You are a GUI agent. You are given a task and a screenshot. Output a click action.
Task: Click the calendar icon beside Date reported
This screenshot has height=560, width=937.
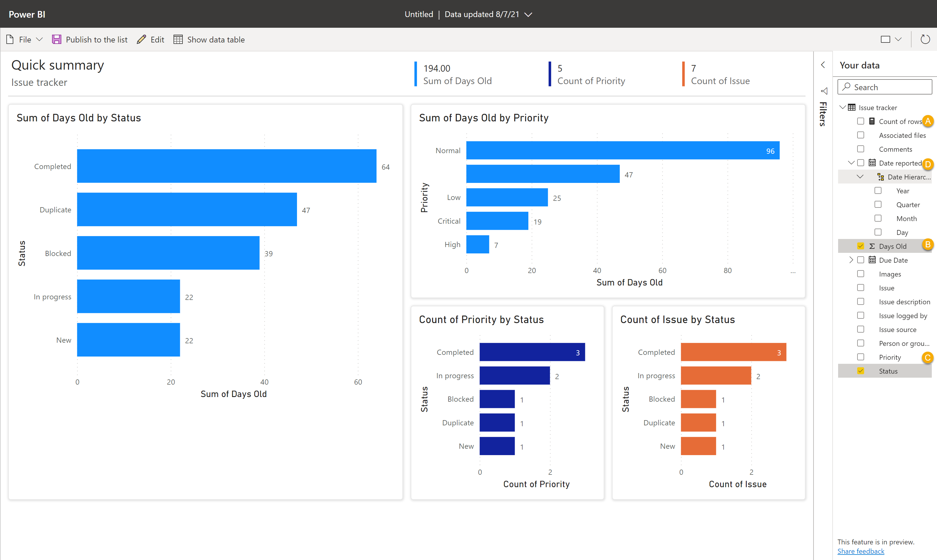click(872, 162)
